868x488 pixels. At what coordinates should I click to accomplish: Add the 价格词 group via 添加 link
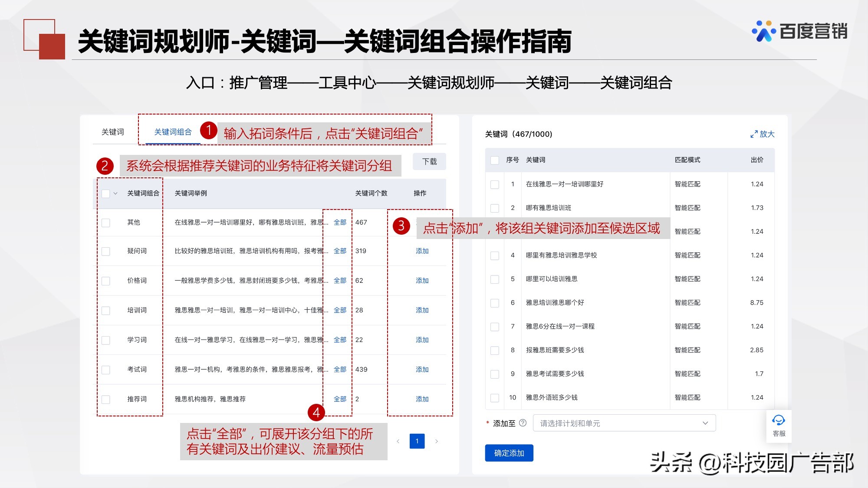pos(422,280)
